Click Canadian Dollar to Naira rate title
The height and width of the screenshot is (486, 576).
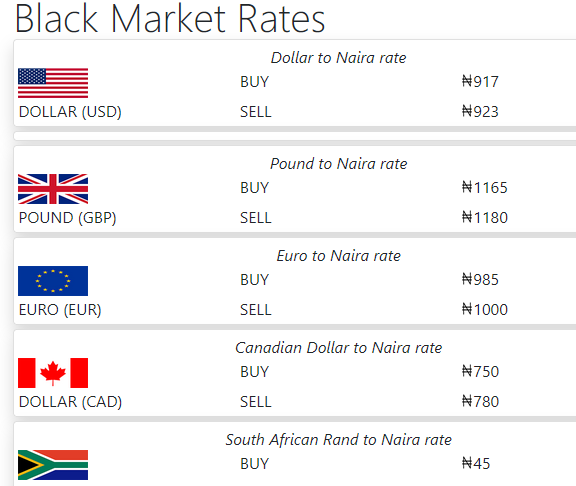point(338,348)
